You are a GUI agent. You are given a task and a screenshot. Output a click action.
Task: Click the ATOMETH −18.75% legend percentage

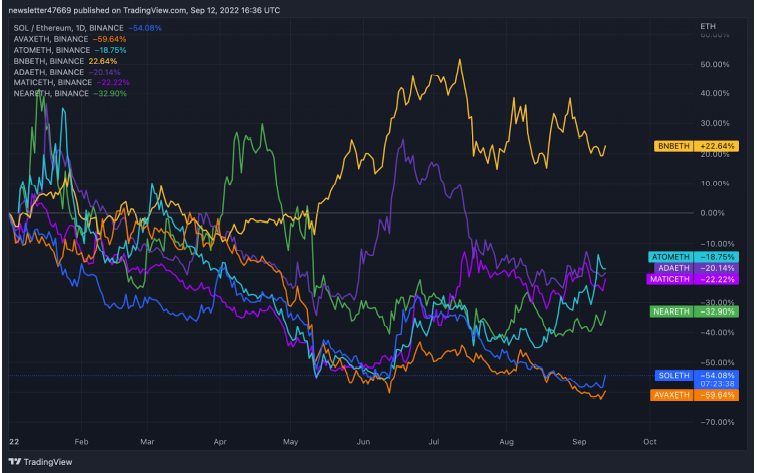coord(110,50)
